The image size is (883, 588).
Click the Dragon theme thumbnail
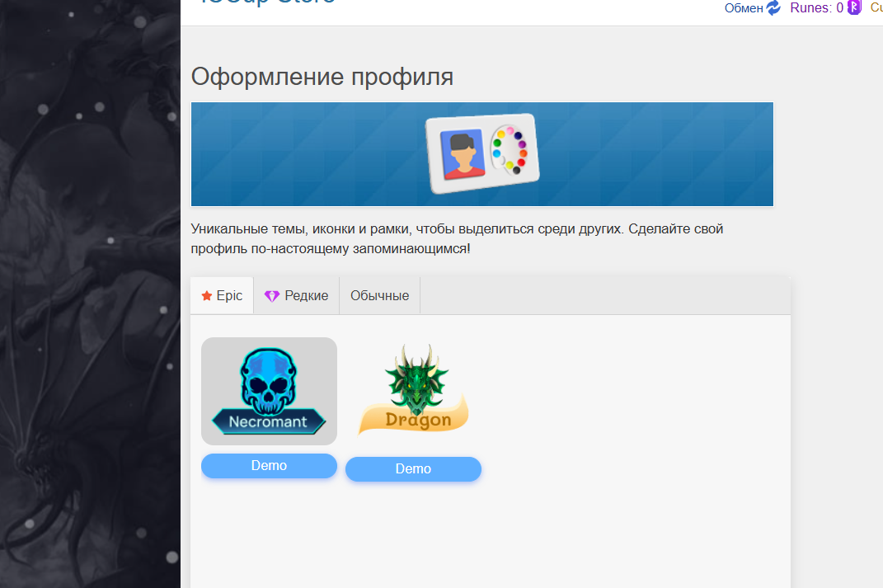click(x=413, y=390)
